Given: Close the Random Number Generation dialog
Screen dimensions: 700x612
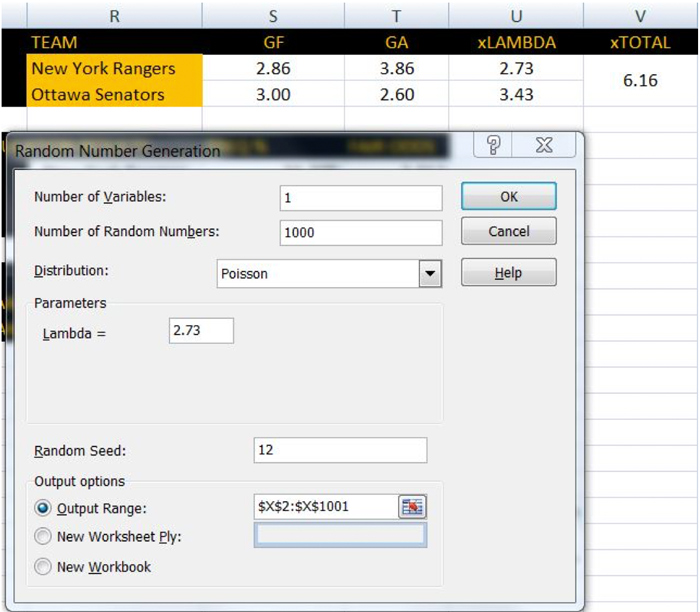Looking at the screenshot, I should (544, 145).
